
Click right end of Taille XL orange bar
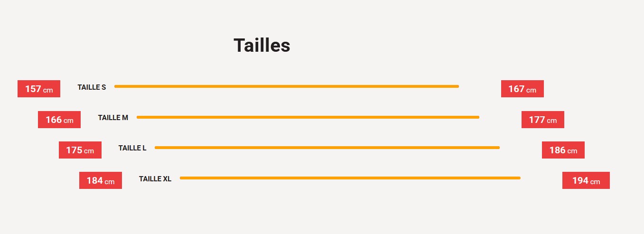pyautogui.click(x=519, y=178)
